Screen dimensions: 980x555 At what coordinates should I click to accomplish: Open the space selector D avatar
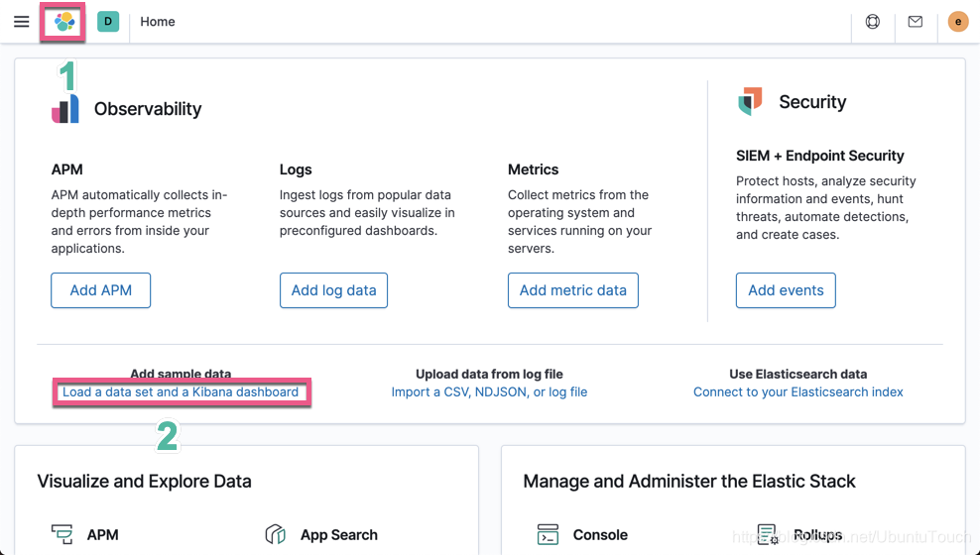pos(108,22)
